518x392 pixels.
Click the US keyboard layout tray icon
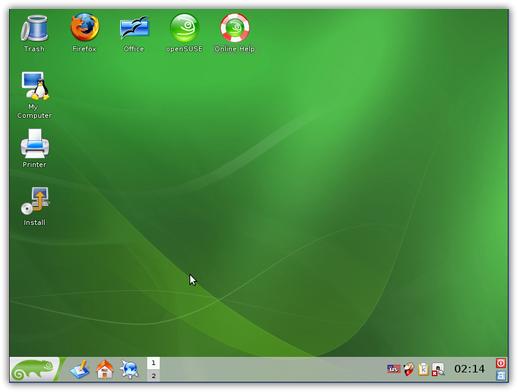393,369
